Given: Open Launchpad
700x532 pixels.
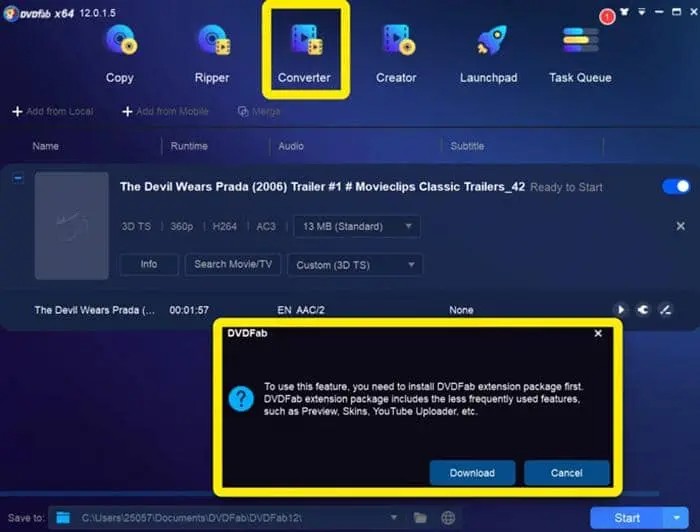Looking at the screenshot, I should click(489, 54).
